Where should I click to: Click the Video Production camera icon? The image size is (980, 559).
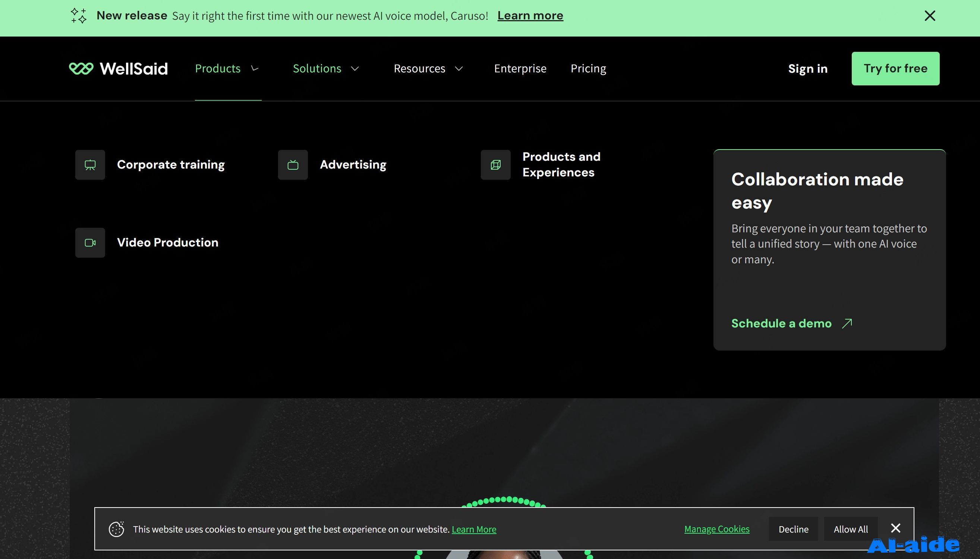point(90,243)
